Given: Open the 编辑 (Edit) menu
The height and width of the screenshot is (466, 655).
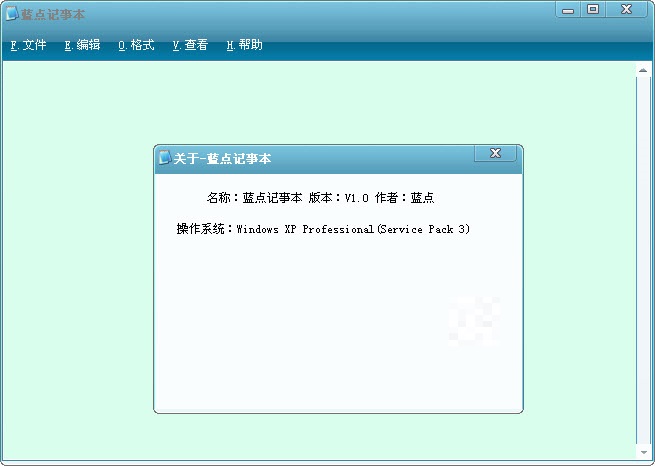Looking at the screenshot, I should [x=82, y=45].
